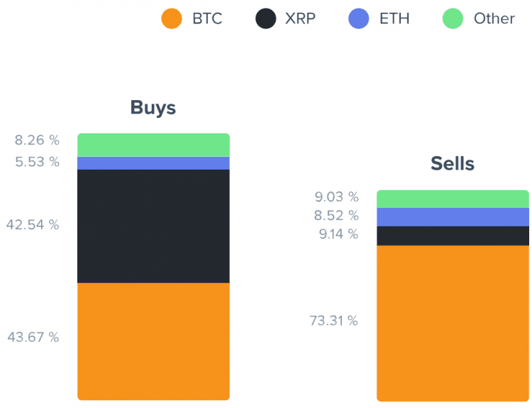Viewport: 532px width, 408px height.
Task: Click the orange BTC segment in Buys bar
Action: click(x=153, y=341)
